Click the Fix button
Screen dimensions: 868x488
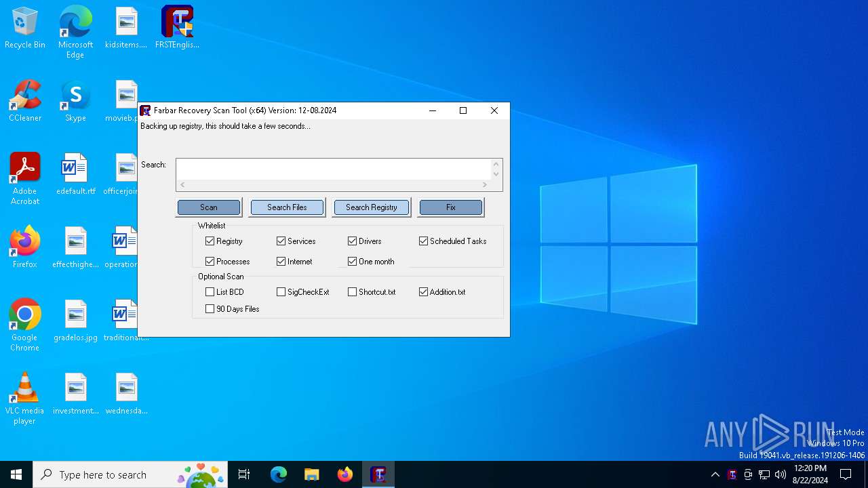click(451, 207)
